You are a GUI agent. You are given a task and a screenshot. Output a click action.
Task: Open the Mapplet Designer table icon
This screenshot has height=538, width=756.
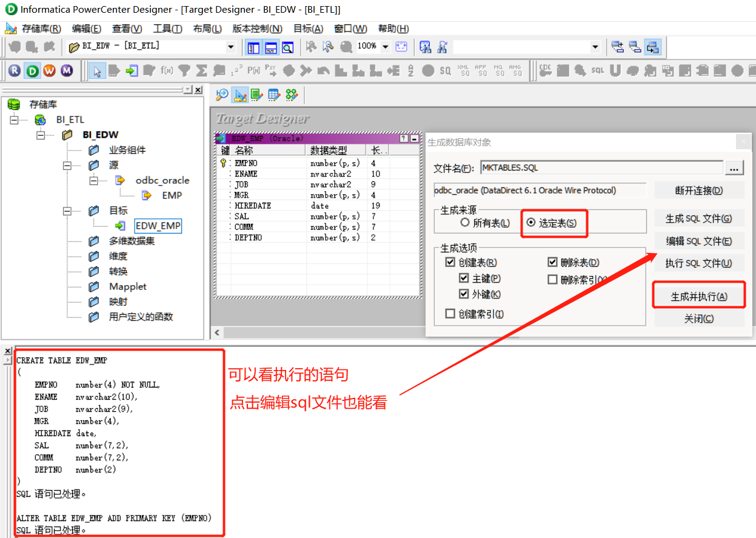click(x=275, y=95)
